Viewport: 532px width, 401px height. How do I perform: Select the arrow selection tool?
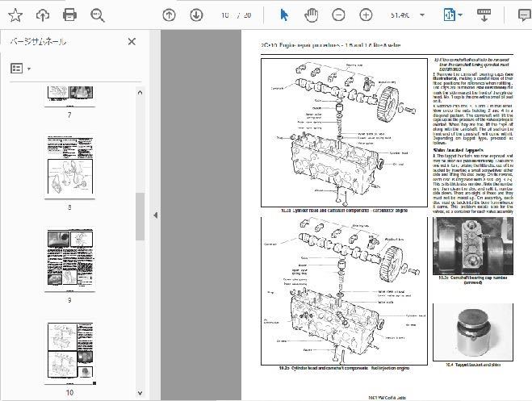tap(284, 15)
